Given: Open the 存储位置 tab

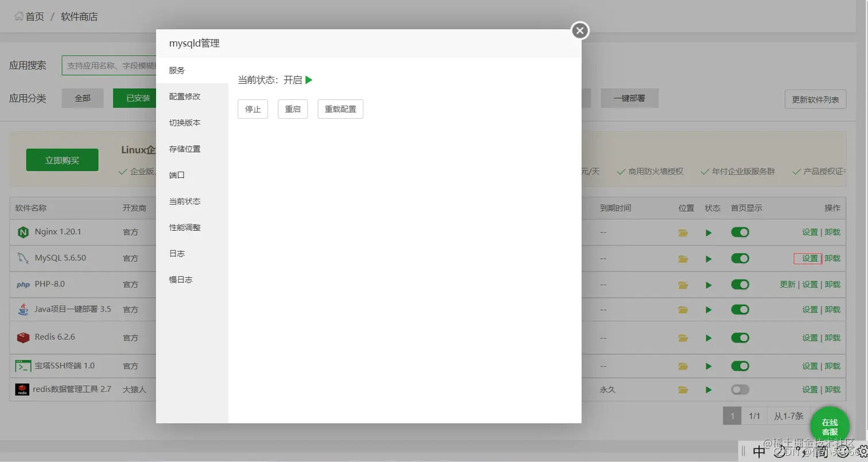Looking at the screenshot, I should pyautogui.click(x=192, y=149).
